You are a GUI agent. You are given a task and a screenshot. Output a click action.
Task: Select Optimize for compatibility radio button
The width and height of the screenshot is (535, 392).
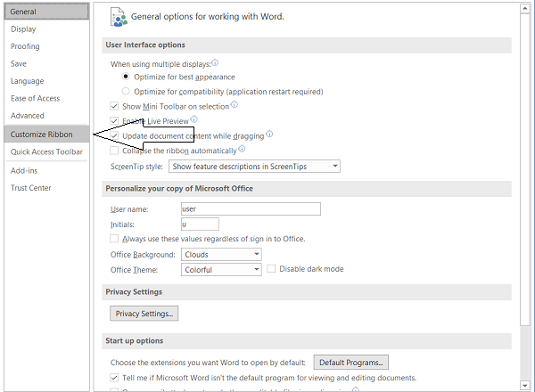(126, 91)
